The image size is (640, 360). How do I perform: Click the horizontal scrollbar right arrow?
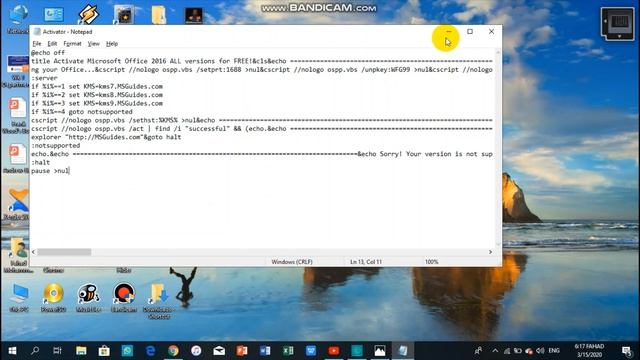coord(491,252)
